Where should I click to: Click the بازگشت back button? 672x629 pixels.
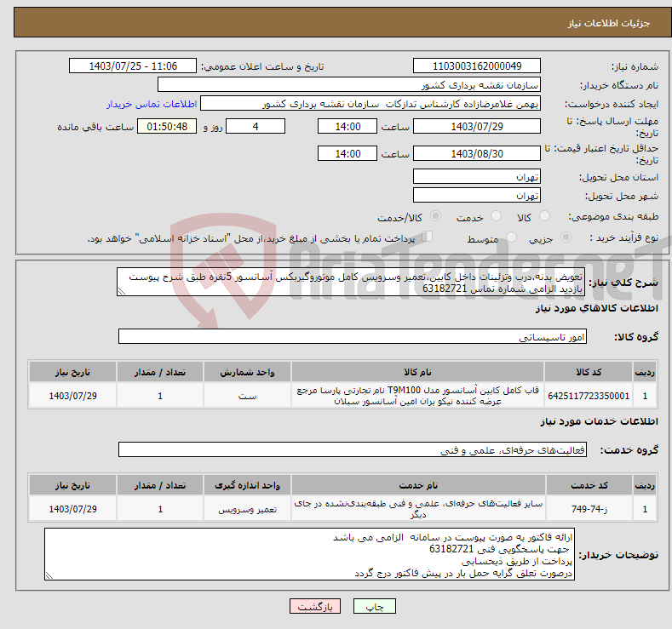[315, 606]
